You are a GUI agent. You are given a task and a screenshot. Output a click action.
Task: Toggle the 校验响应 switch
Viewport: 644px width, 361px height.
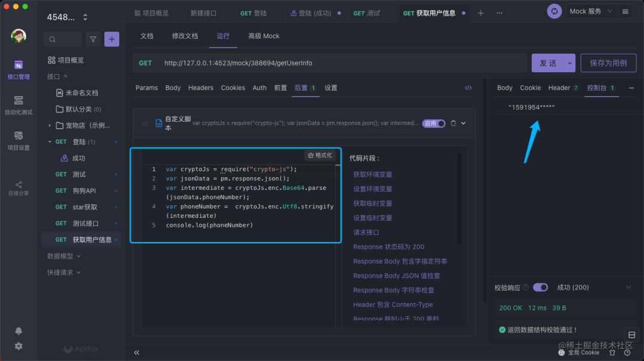tap(540, 288)
